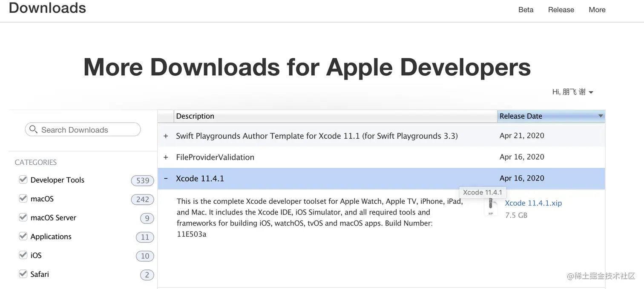Click the CATEGORIES heading
Screen dimensions: 644x289
pos(36,162)
